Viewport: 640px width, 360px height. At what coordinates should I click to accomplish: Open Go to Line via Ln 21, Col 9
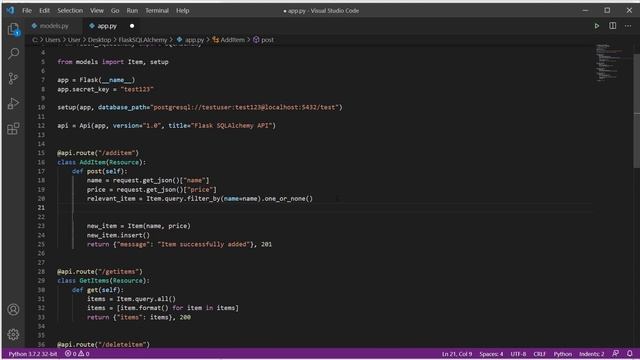click(x=457, y=354)
